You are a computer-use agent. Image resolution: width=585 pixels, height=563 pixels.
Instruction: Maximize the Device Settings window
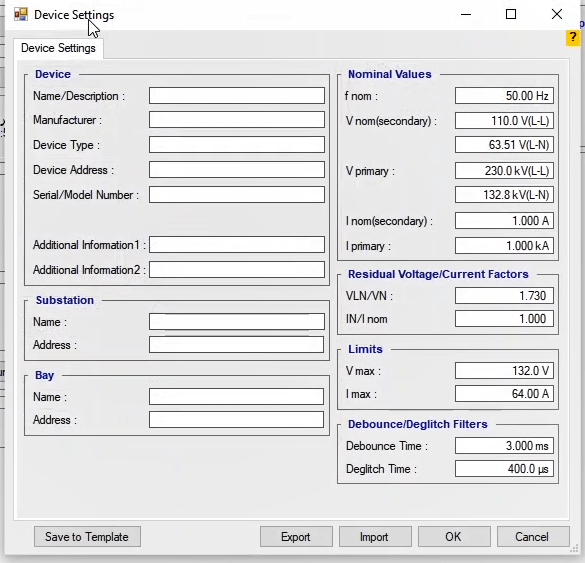511,15
